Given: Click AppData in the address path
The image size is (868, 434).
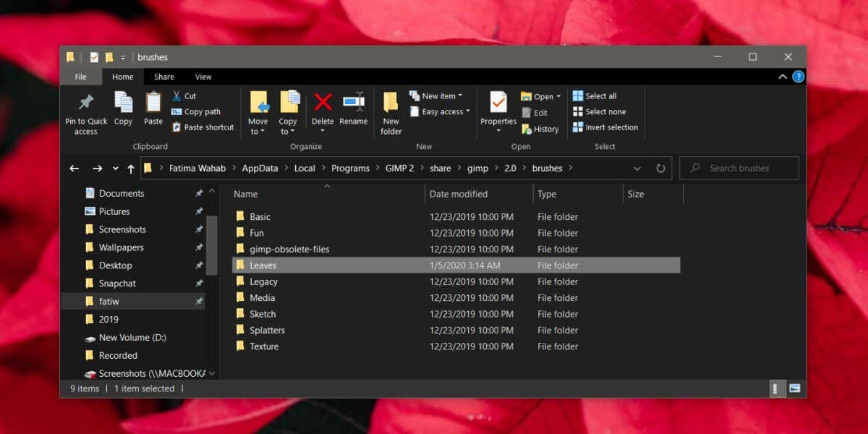Looking at the screenshot, I should click(260, 169).
